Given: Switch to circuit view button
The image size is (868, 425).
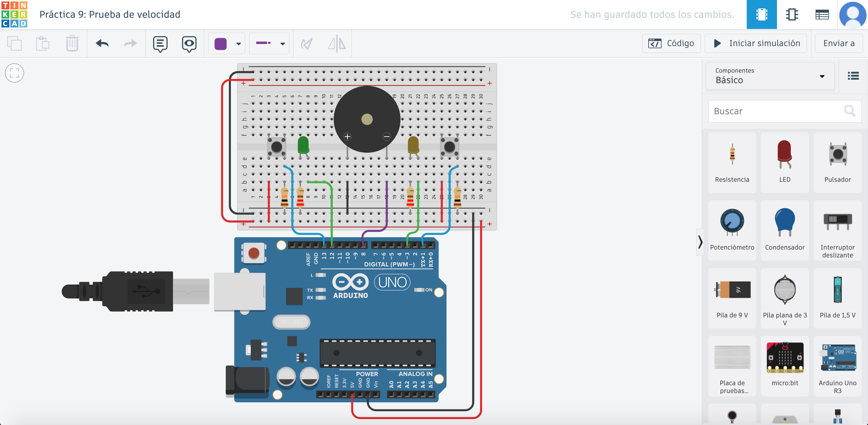Looking at the screenshot, I should (x=762, y=14).
